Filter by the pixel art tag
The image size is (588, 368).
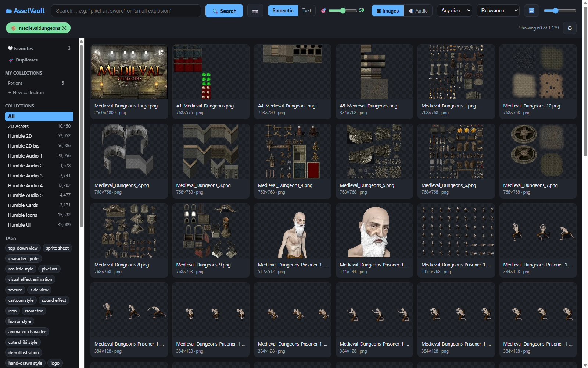(x=49, y=269)
